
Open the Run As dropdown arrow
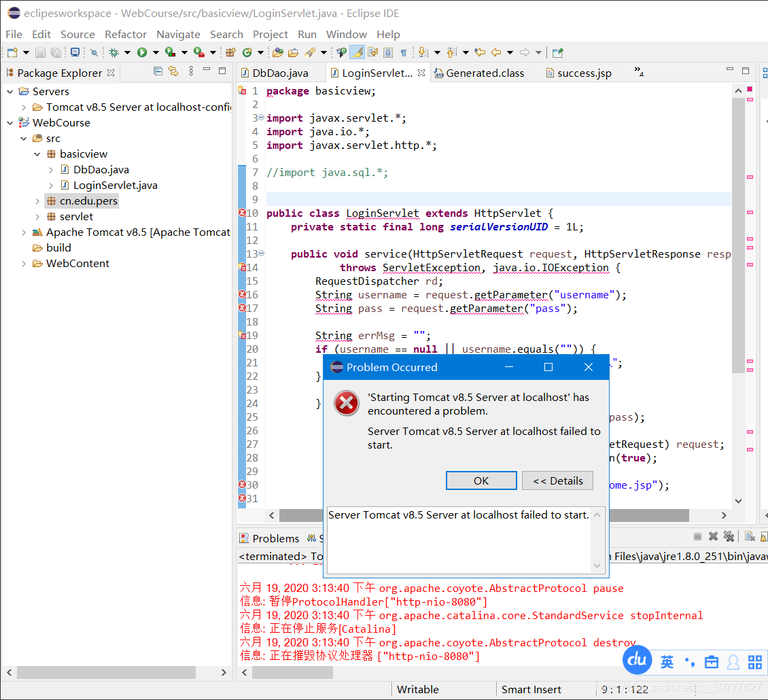[x=156, y=52]
